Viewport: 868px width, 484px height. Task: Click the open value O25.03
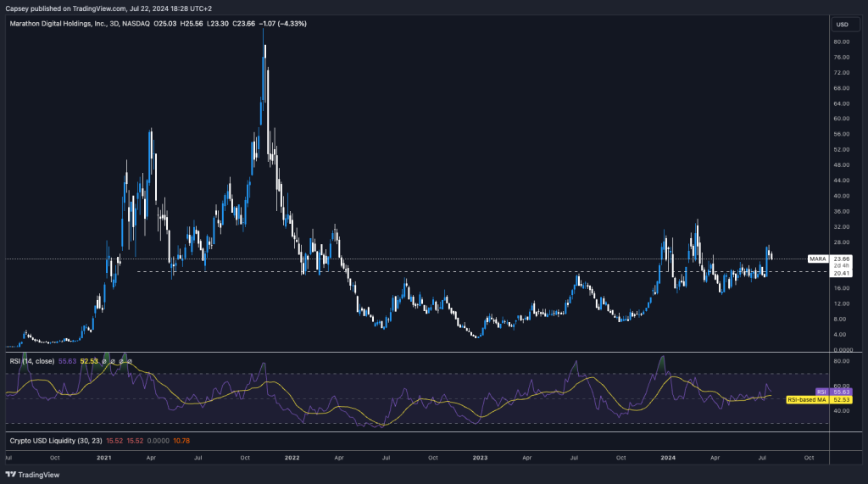click(165, 24)
